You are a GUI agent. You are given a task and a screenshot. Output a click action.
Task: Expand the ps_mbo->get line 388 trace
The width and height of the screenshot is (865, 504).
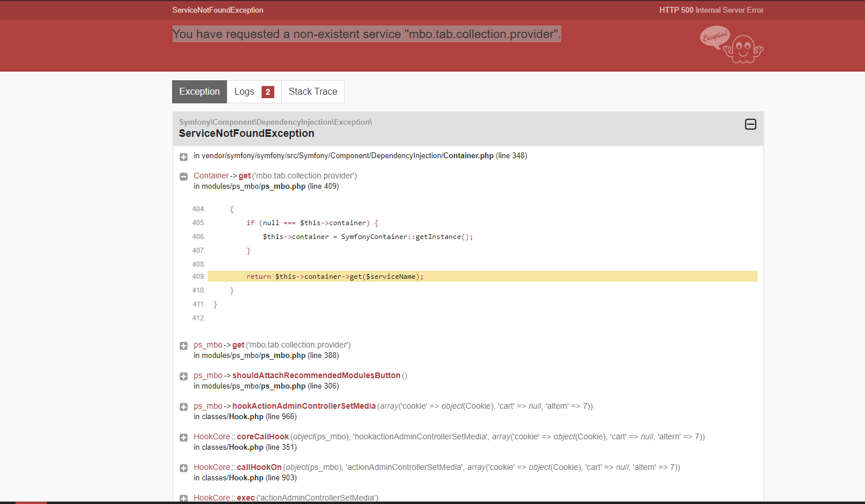coord(184,346)
